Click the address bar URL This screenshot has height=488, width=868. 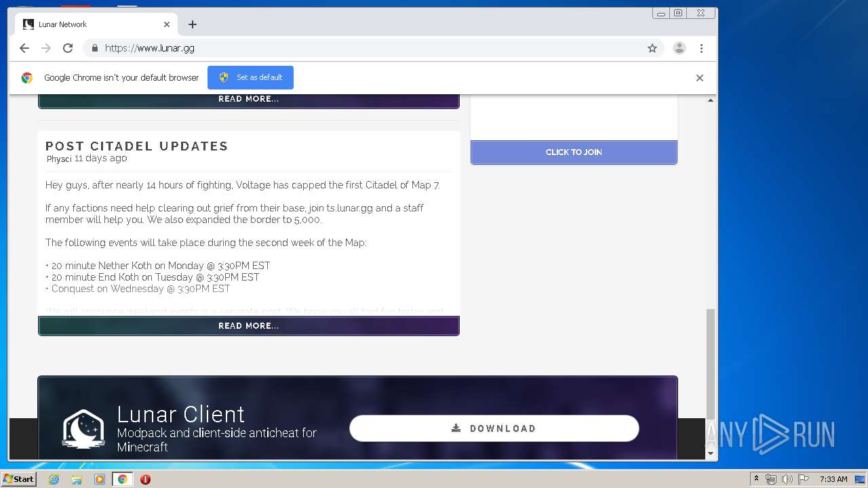[150, 48]
